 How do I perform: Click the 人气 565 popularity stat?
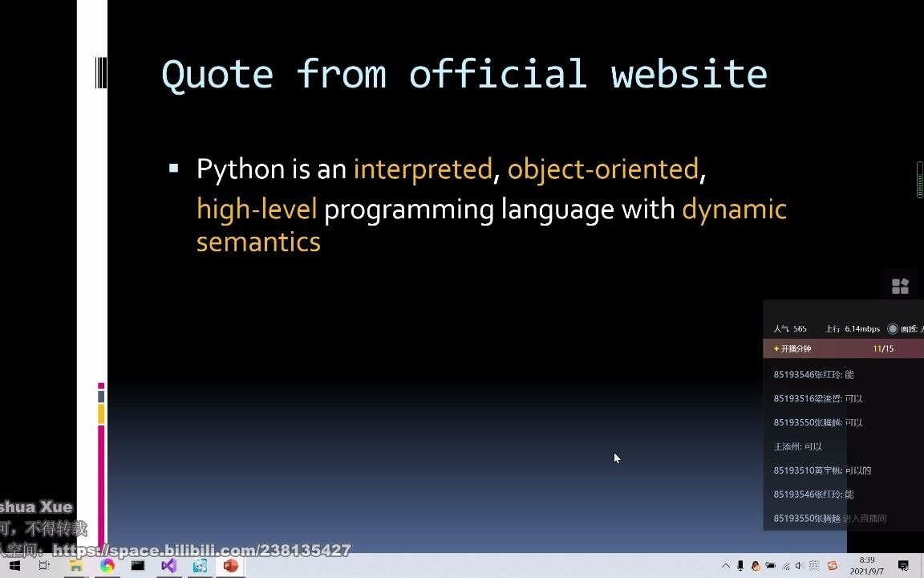(789, 328)
